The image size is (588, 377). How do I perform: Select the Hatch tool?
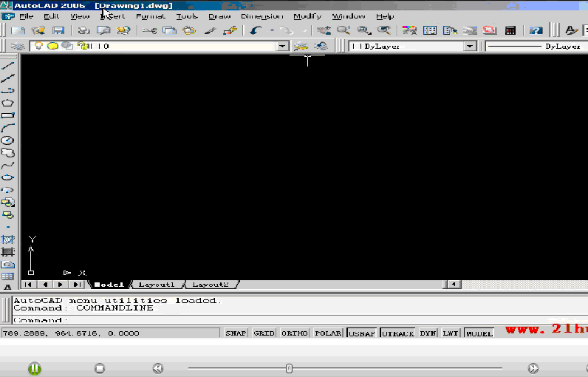7,240
